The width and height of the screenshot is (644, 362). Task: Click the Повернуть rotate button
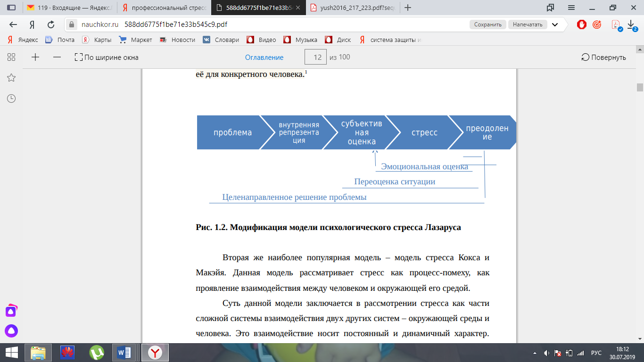(603, 58)
